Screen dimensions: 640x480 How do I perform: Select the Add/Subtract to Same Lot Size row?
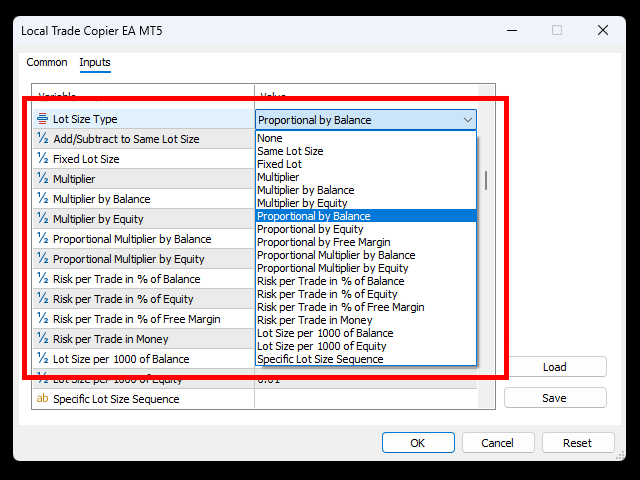pyautogui.click(x=143, y=139)
